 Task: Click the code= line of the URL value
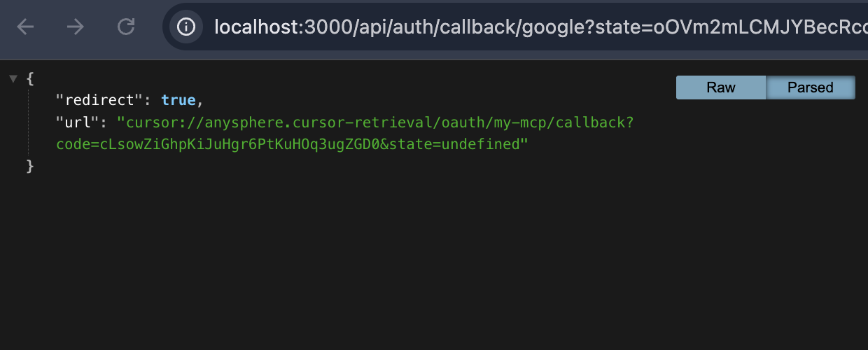(x=292, y=144)
